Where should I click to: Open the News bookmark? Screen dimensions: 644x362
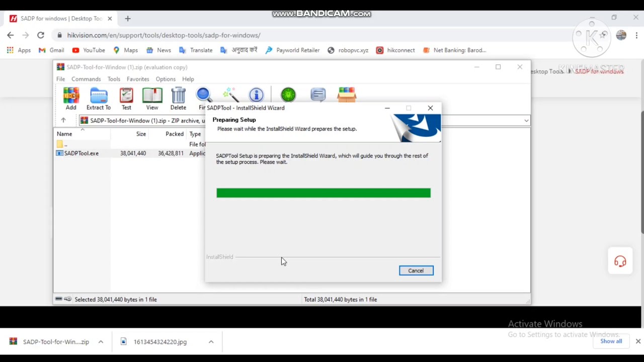pyautogui.click(x=158, y=50)
